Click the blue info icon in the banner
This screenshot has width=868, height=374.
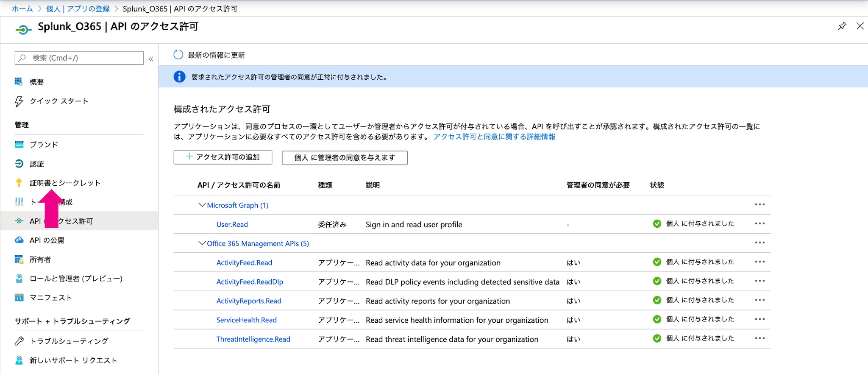click(x=179, y=77)
